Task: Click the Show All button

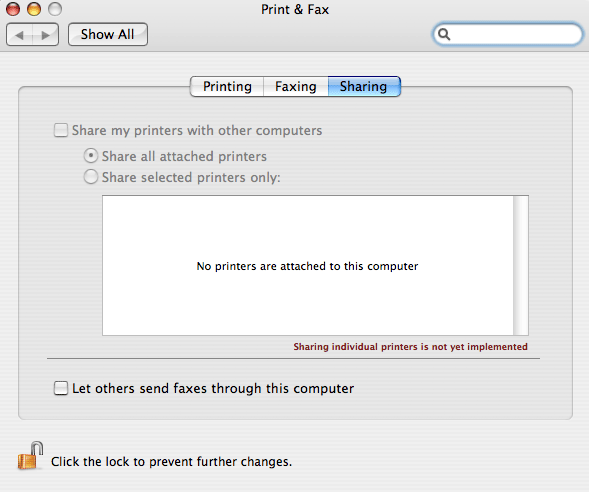Action: [108, 35]
